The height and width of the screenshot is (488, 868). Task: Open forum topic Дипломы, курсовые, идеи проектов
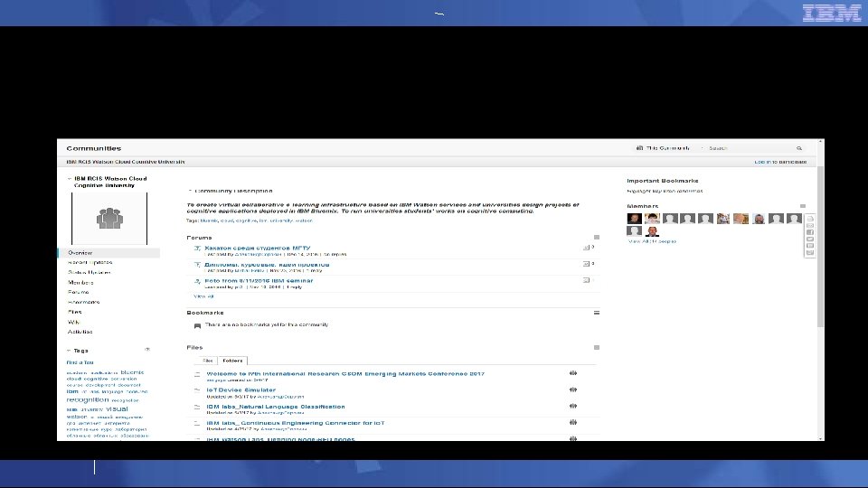point(267,265)
